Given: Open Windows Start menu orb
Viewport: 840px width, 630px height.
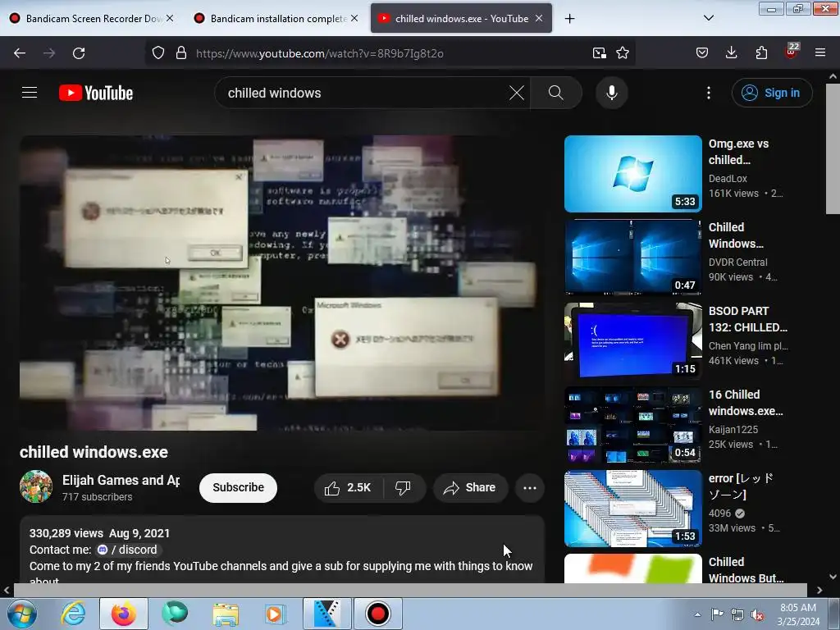Looking at the screenshot, I should [x=22, y=614].
